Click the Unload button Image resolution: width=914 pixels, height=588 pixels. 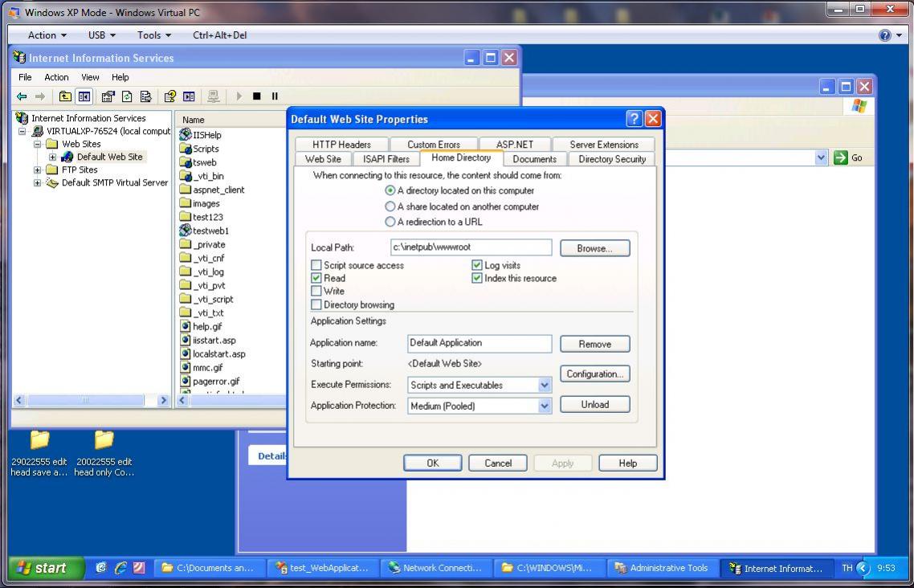coord(594,404)
